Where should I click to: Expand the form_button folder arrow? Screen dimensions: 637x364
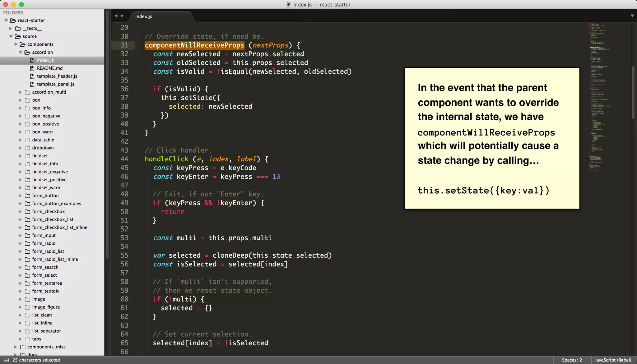20,196
